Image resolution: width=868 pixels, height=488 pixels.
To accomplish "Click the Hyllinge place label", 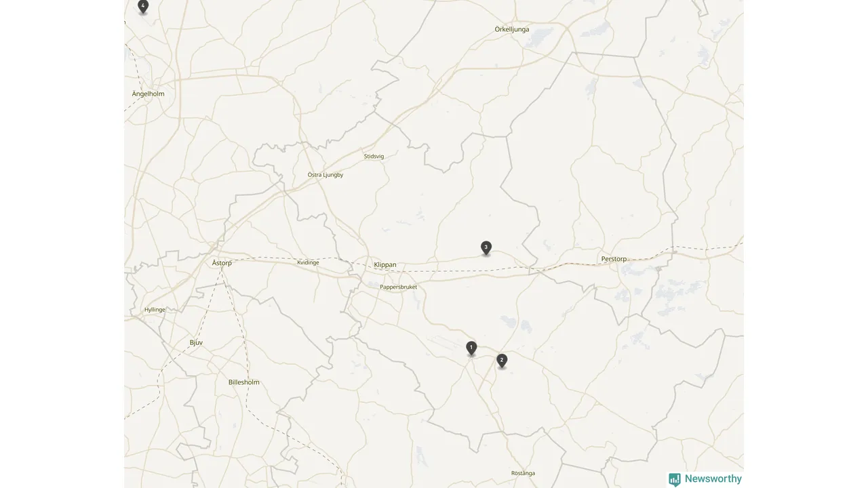I will [155, 310].
